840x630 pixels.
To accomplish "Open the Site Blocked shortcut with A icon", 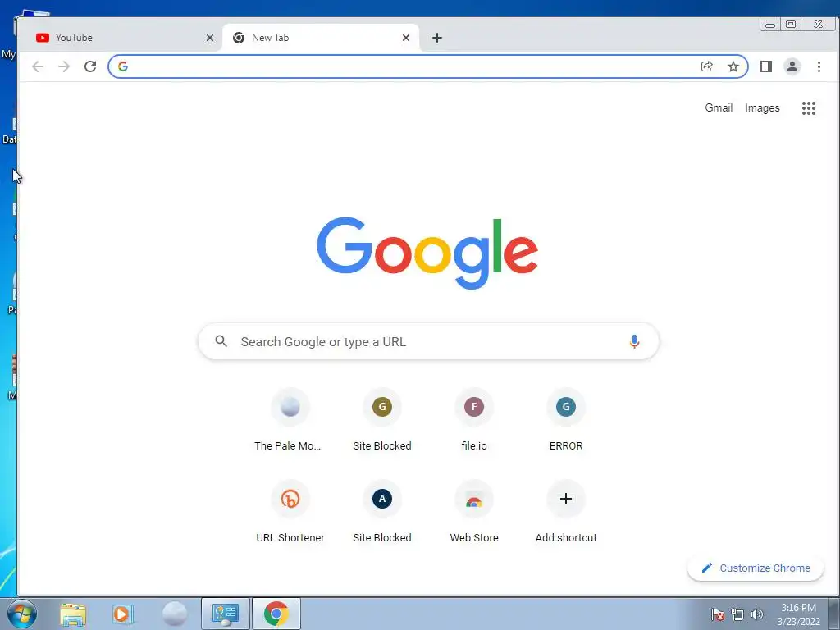I will coord(382,513).
